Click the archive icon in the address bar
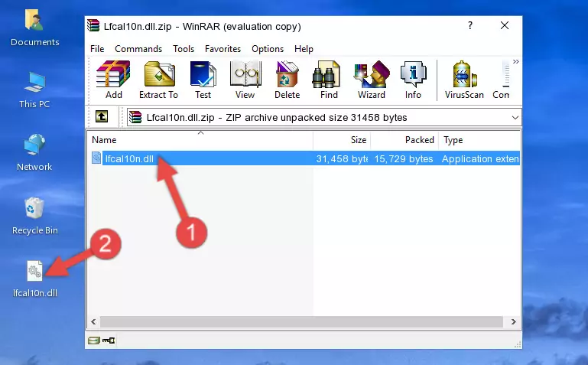The height and width of the screenshot is (365, 588). [x=135, y=117]
